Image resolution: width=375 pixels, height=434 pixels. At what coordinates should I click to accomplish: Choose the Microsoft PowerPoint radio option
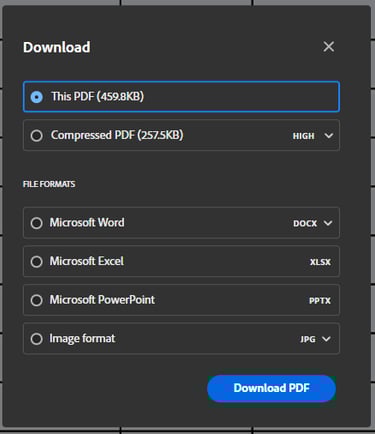tap(37, 300)
